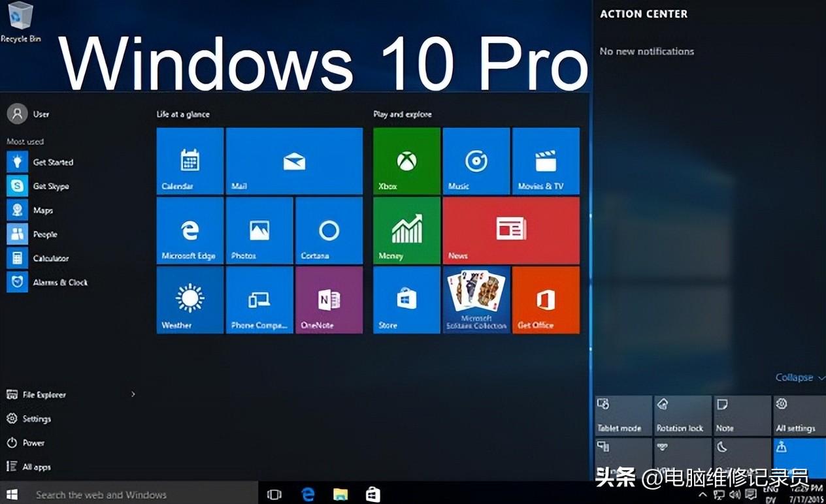Show hidden system tray icons
The height and width of the screenshot is (504, 826).
pos(703,494)
